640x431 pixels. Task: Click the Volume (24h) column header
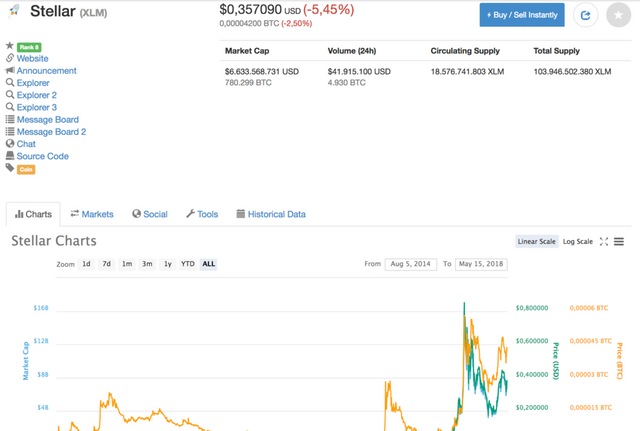(352, 51)
